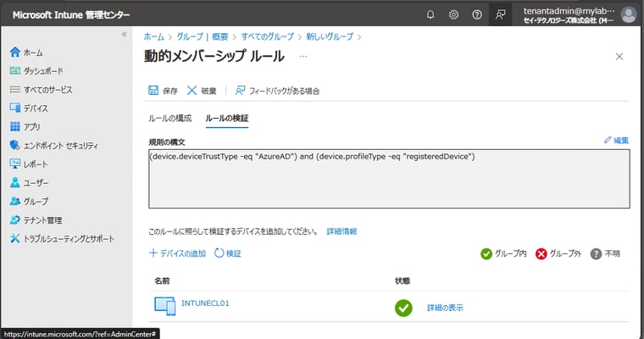Close the 動的メンバーシップ ルール blade
This screenshot has width=644, height=339.
click(619, 57)
